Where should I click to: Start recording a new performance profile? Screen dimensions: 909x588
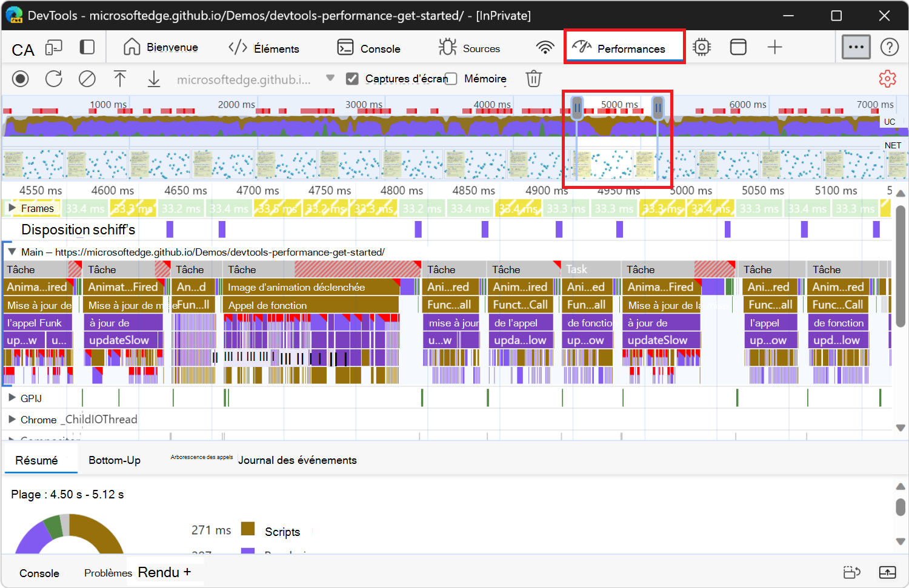point(20,79)
